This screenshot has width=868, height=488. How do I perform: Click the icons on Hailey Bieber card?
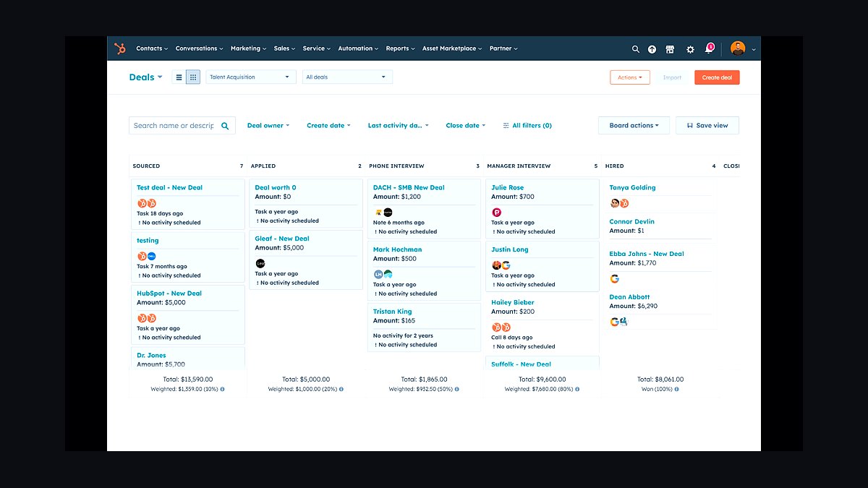click(501, 328)
